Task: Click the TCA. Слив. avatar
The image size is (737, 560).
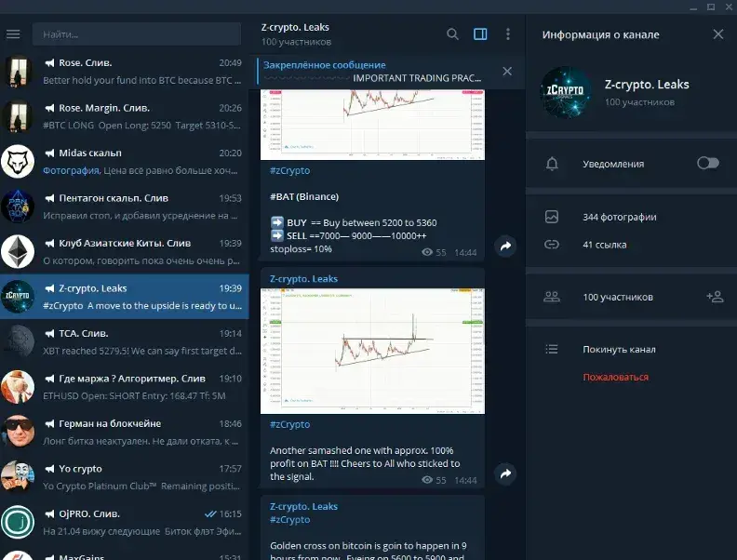Action: tap(18, 341)
